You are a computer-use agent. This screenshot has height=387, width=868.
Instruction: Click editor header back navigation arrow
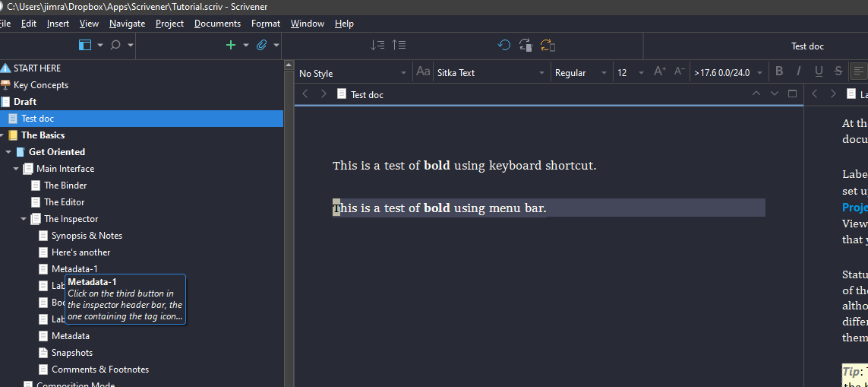pos(305,94)
